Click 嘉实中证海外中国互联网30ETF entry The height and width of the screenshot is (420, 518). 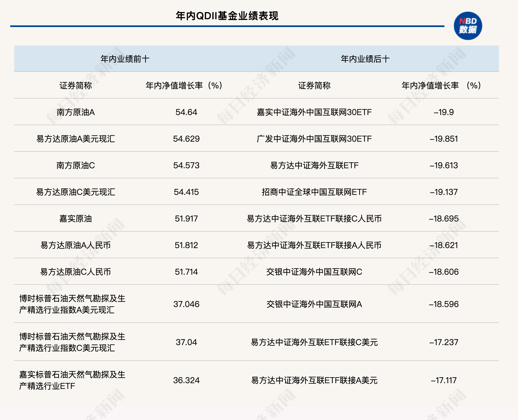[x=314, y=112]
